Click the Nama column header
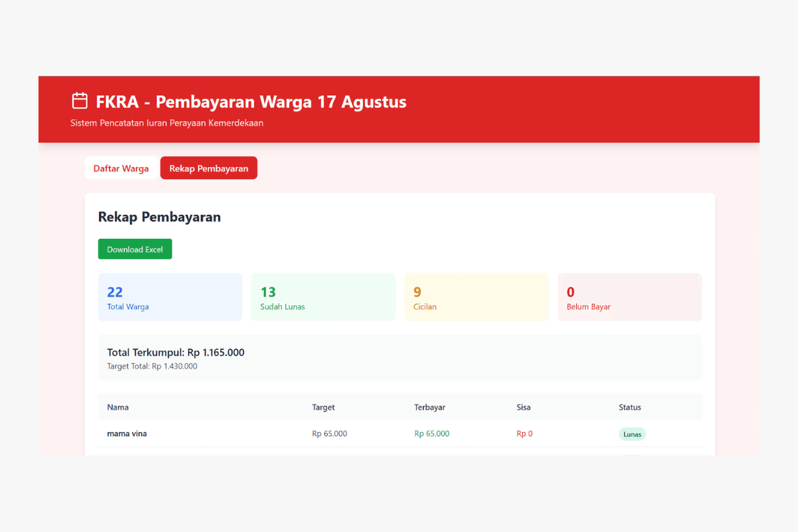 (118, 407)
